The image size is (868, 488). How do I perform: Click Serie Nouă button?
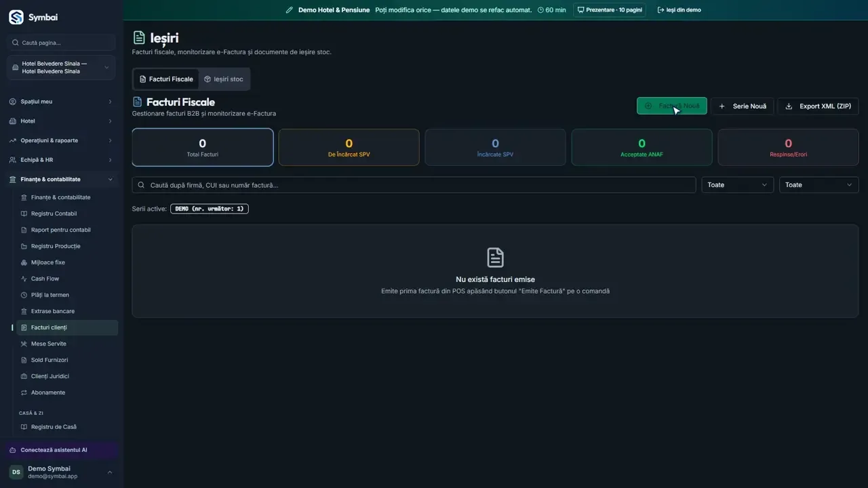743,106
